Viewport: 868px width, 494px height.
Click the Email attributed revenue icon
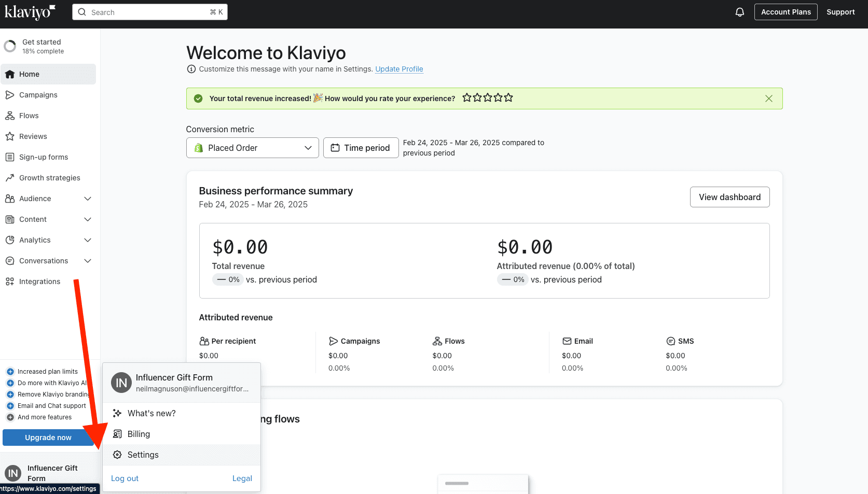[567, 341]
